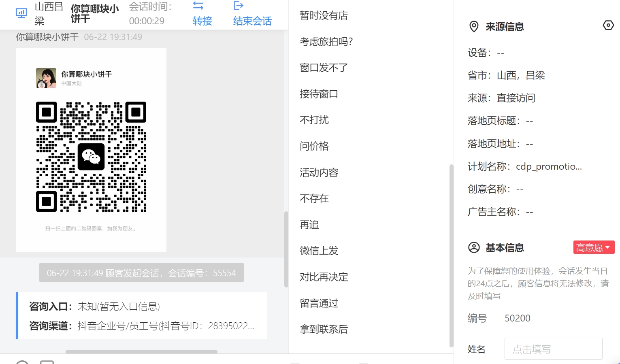Choose the 活动内容 quick reply
620x364 pixels.
[x=319, y=172]
